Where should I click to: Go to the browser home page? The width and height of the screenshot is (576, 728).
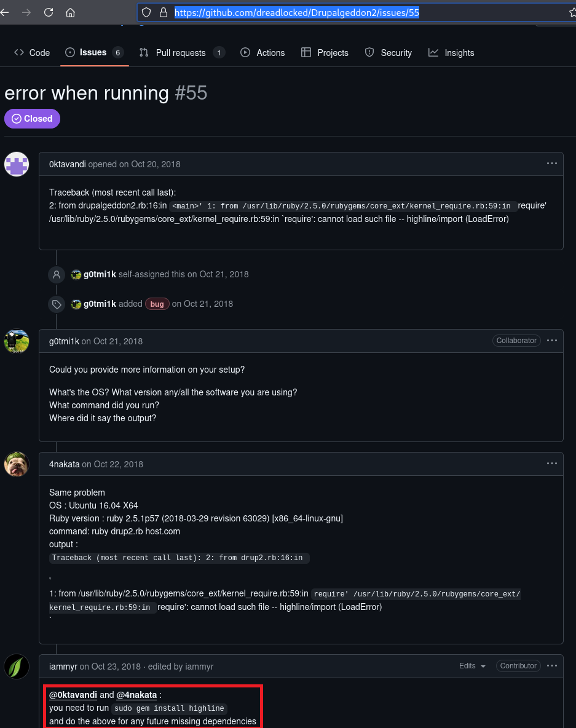pos(71,12)
